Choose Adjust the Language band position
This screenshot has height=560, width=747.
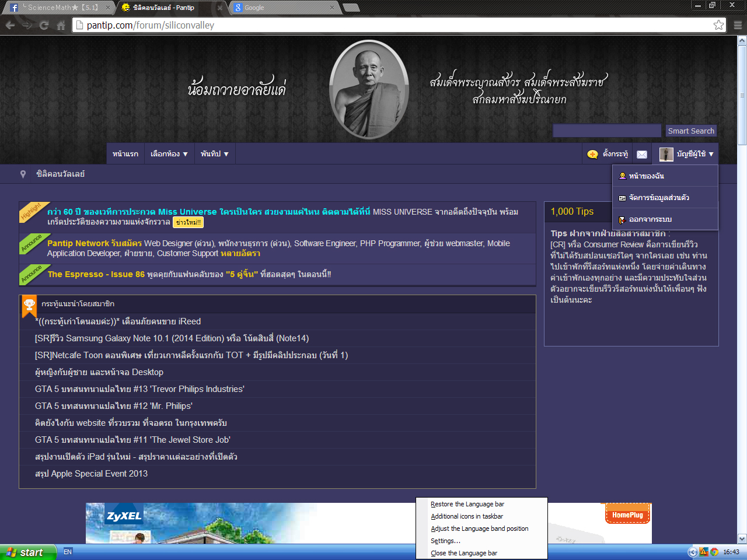tap(480, 528)
